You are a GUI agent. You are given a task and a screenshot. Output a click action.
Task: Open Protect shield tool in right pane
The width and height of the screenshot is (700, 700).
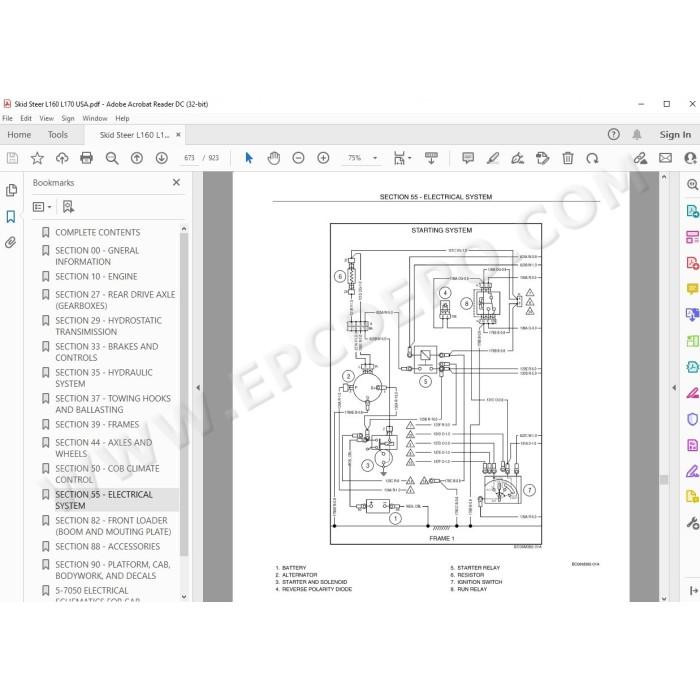pos(692,419)
